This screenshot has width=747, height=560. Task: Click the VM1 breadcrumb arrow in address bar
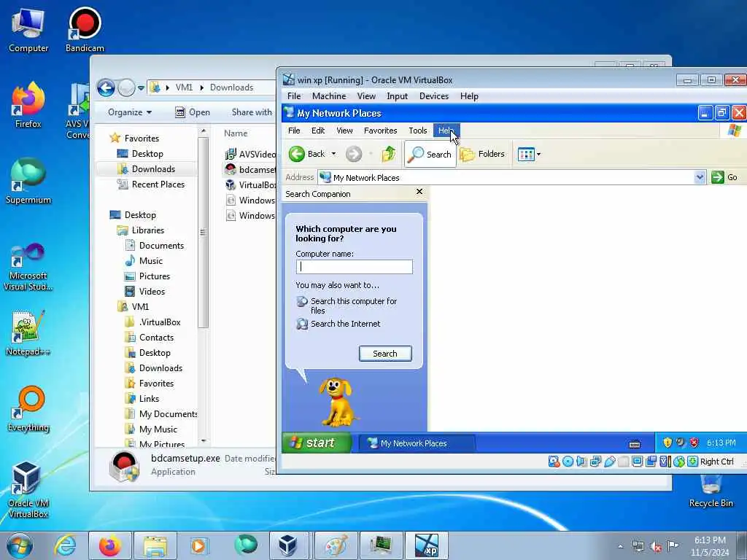(201, 87)
